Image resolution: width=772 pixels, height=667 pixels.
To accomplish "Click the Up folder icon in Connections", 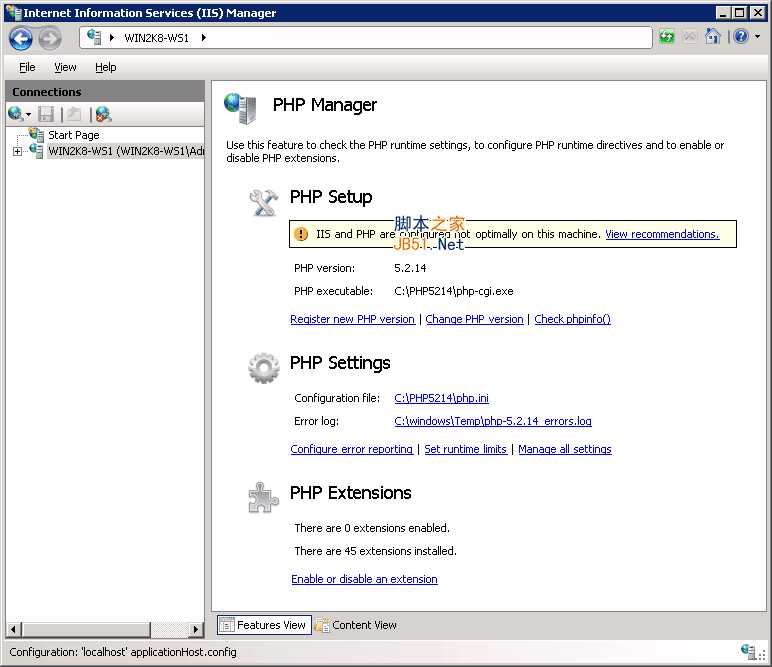I will click(74, 114).
